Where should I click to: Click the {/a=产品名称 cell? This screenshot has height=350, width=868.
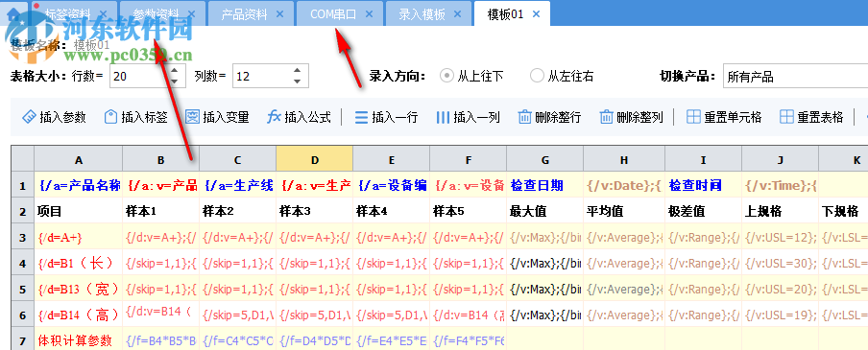click(x=79, y=185)
